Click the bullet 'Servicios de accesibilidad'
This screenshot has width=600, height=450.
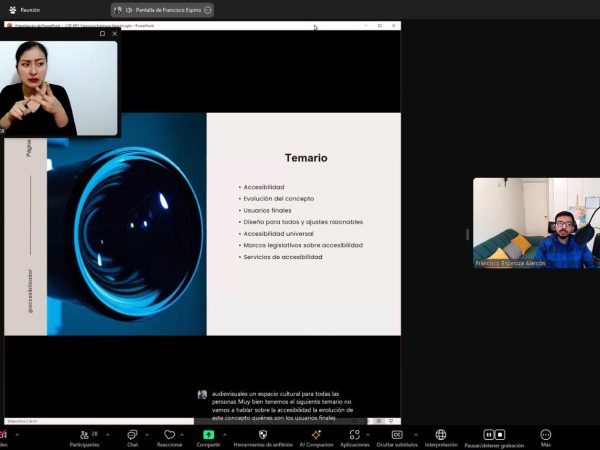(283, 257)
